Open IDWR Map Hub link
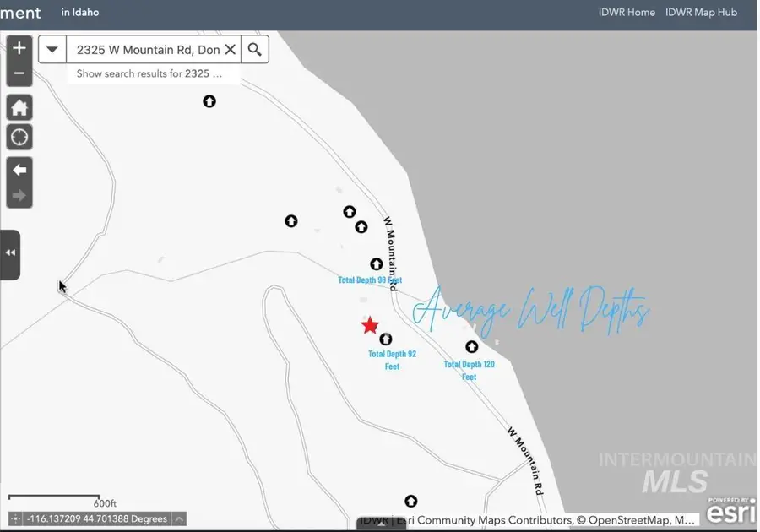 point(701,13)
